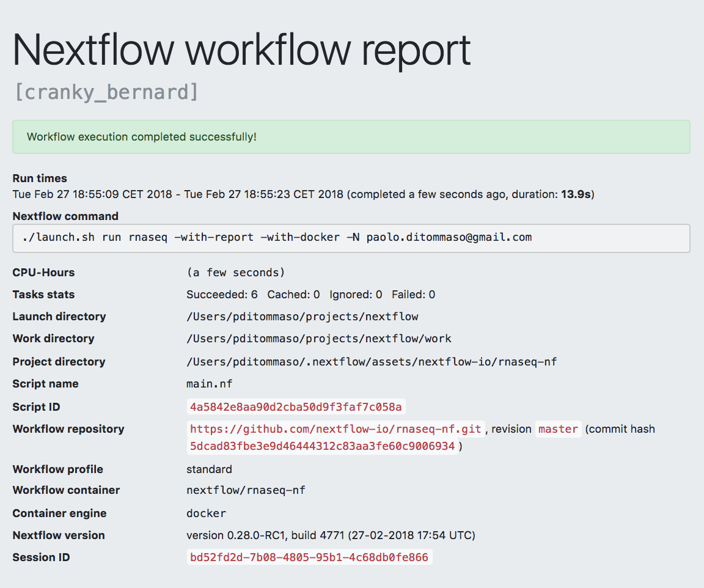Click the Workflow profile label

click(58, 469)
